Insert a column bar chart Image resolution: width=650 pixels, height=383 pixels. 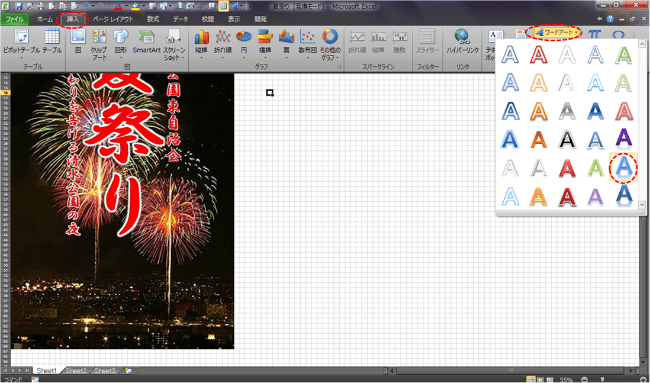[202, 44]
